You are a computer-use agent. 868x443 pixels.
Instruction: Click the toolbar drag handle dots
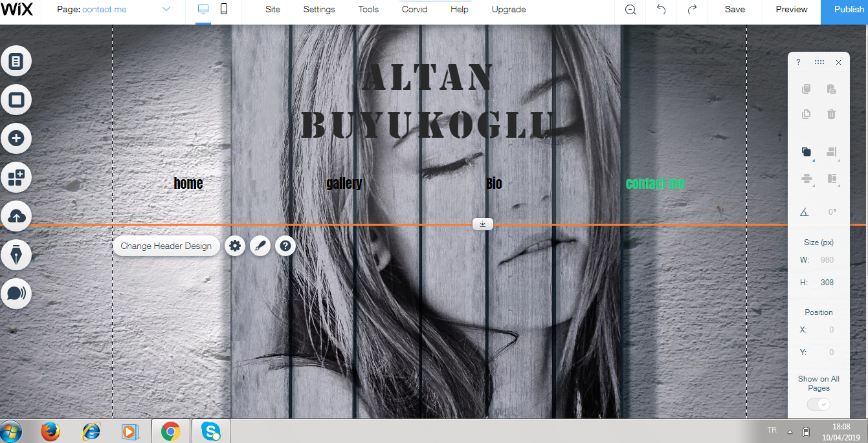pos(819,62)
